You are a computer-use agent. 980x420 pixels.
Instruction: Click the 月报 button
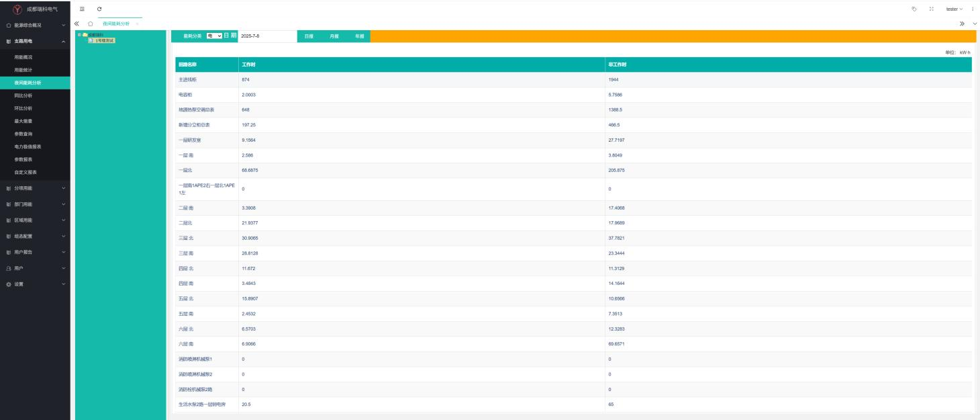(334, 36)
